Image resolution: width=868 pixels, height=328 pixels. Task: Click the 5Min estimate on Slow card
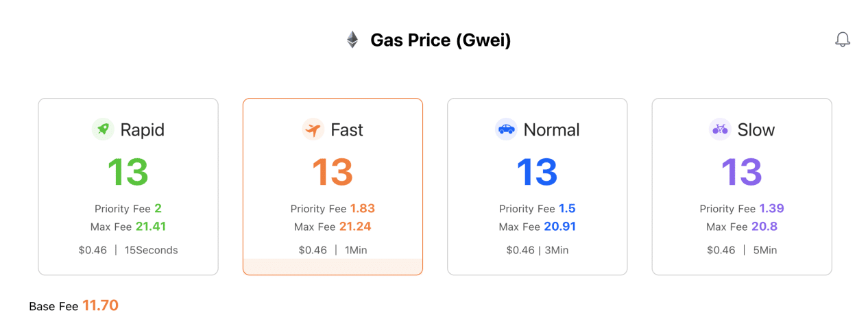[765, 250]
